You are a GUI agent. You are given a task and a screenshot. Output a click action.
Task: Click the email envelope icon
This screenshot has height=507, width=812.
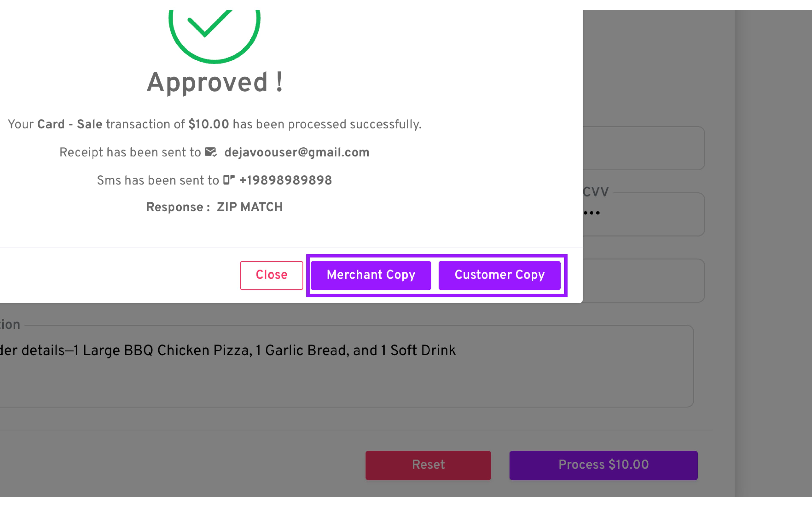(211, 152)
